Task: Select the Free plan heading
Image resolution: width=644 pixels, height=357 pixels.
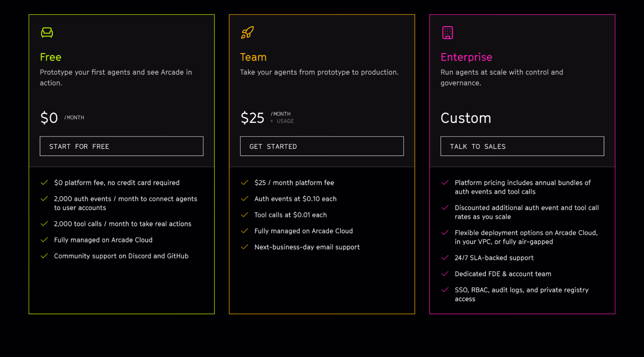Action: click(x=51, y=57)
